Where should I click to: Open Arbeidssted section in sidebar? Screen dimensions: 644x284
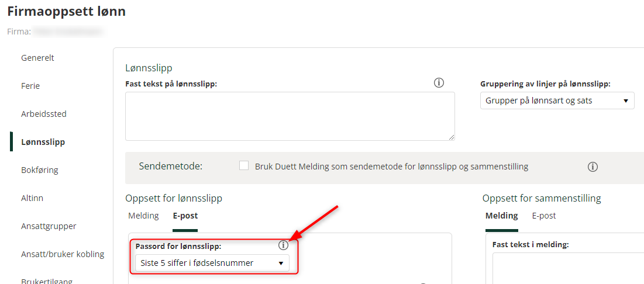[x=43, y=114]
